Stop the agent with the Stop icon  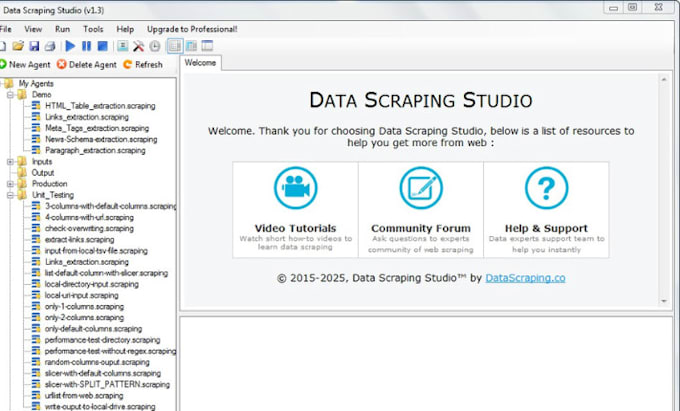tap(102, 46)
